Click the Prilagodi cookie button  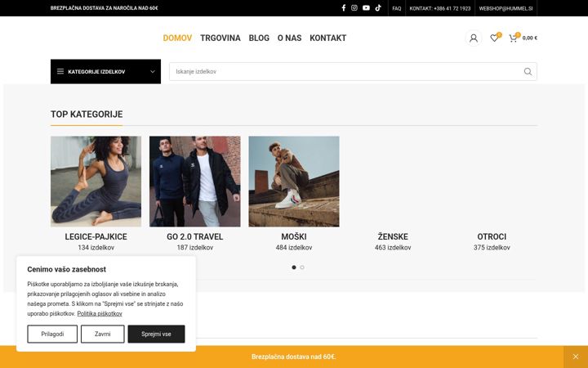point(52,334)
